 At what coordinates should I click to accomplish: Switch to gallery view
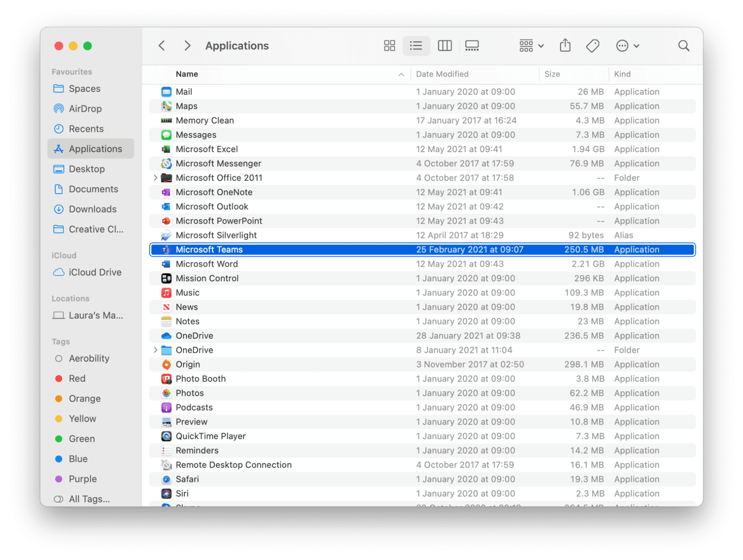pyautogui.click(x=472, y=45)
